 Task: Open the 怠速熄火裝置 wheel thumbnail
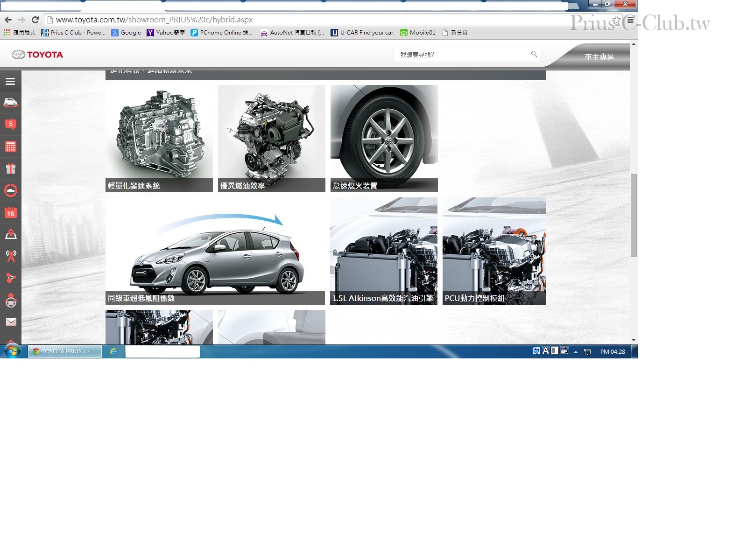384,139
